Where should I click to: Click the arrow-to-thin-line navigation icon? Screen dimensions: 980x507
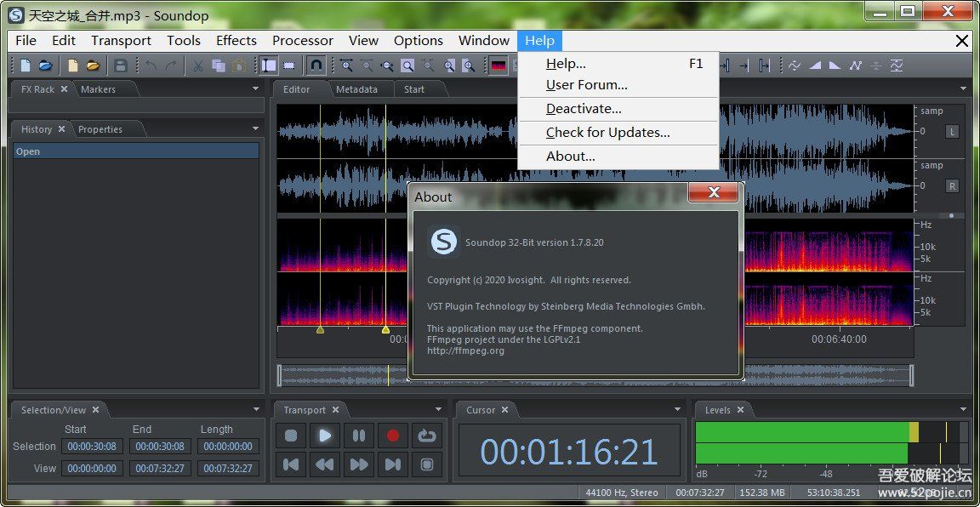point(744,65)
